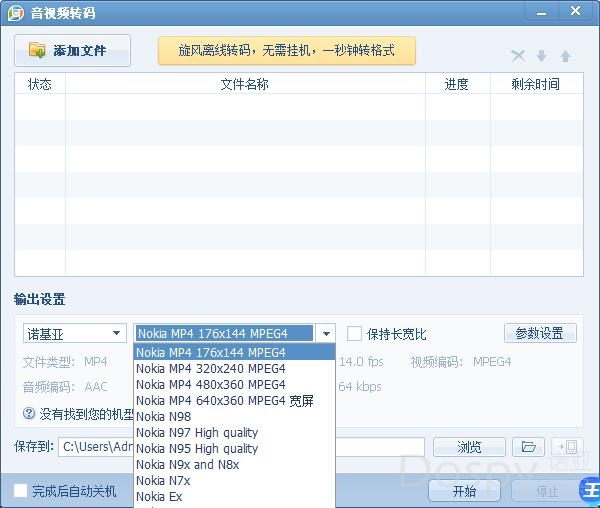Image resolution: width=600 pixels, height=508 pixels.
Task: Click the 进度 column header
Action: tap(457, 84)
